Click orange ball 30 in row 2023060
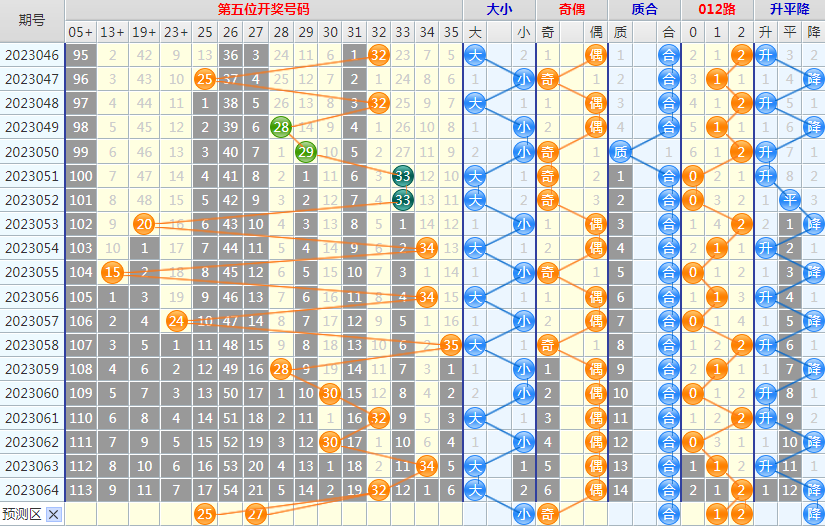 tap(330, 393)
